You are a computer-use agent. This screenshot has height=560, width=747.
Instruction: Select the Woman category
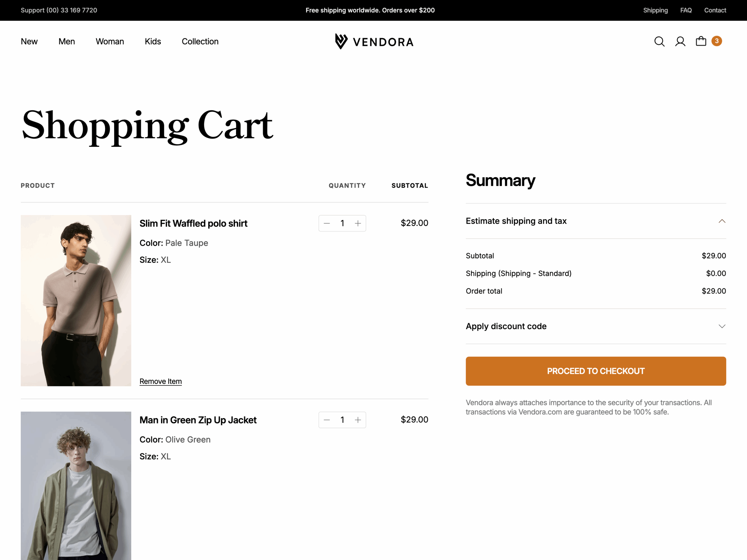[x=110, y=41]
